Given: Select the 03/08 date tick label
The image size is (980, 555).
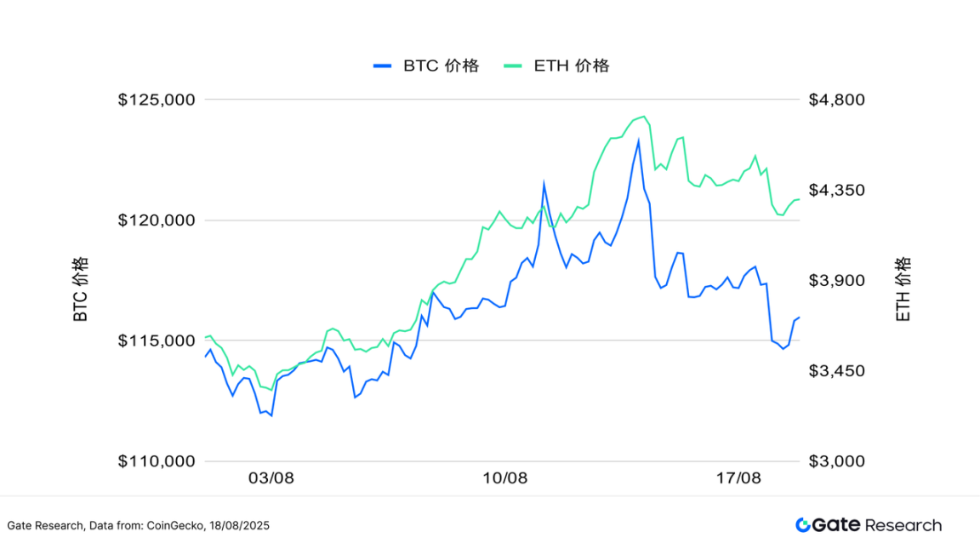Looking at the screenshot, I should click(x=271, y=478).
